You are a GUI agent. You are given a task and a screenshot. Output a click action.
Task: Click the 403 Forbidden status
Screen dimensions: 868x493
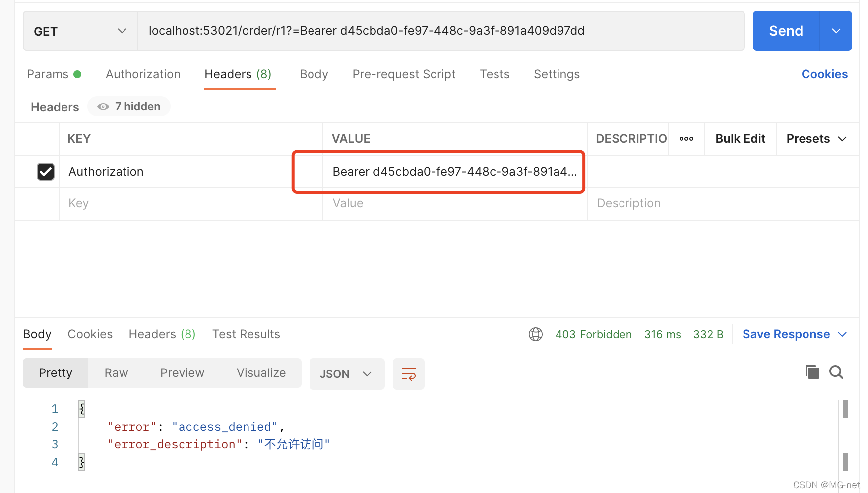594,335
